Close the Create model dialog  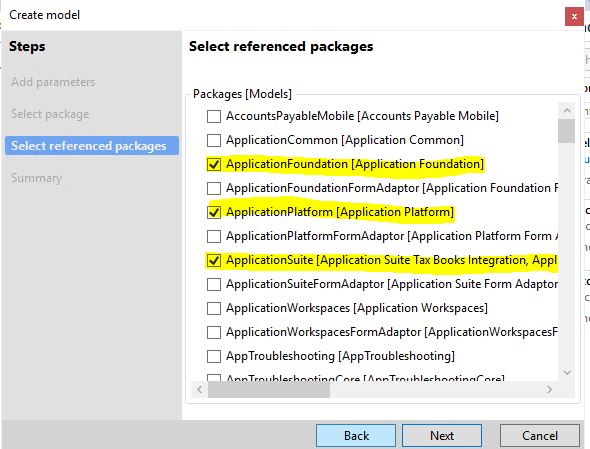[574, 17]
